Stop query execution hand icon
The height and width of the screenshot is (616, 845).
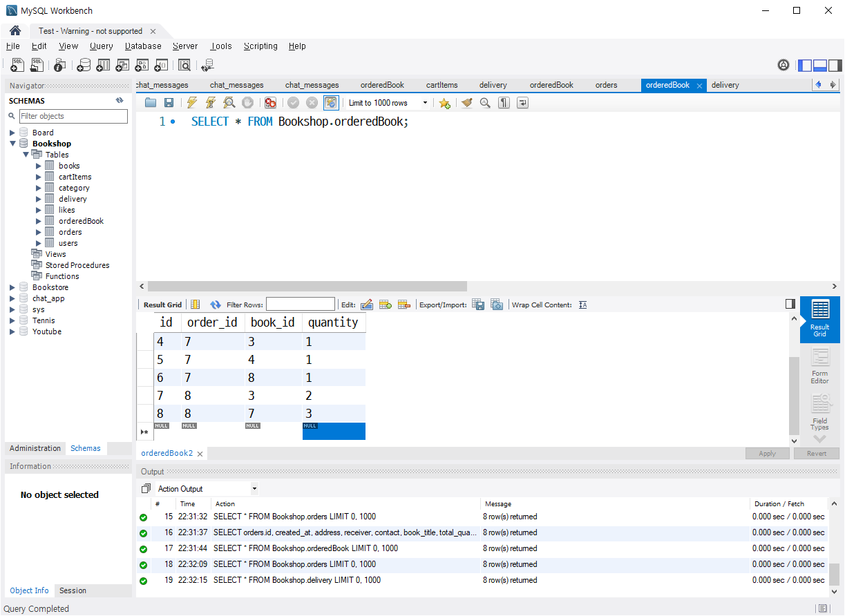[x=247, y=103]
